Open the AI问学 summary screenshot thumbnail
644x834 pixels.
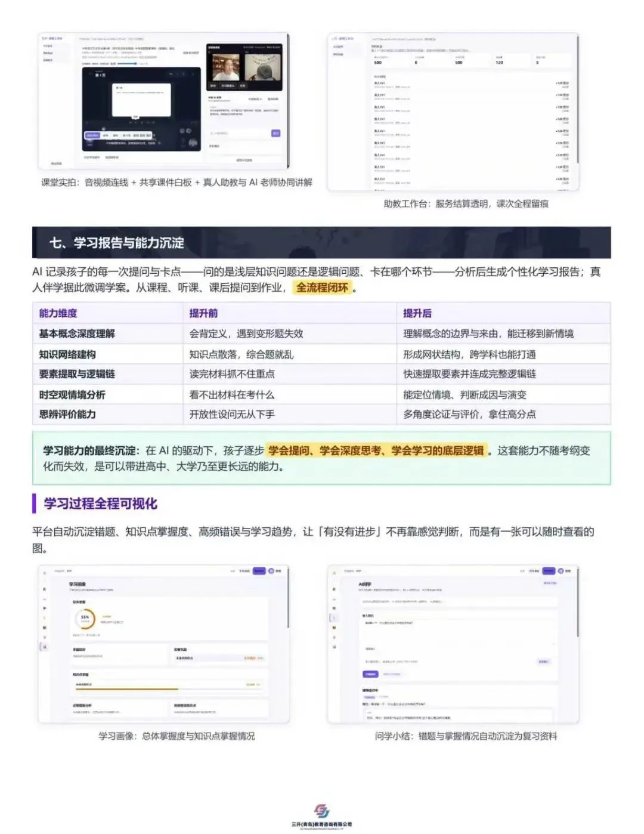(453, 644)
